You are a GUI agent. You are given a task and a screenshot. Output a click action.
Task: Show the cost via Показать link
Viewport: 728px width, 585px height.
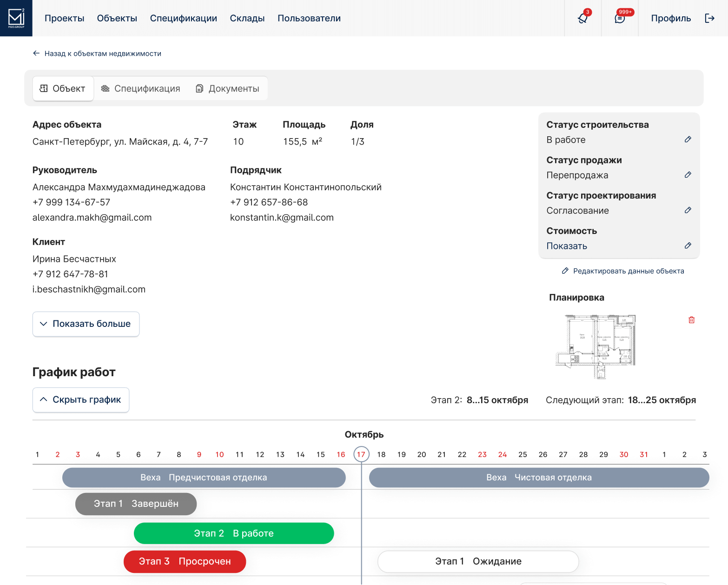coord(567,246)
